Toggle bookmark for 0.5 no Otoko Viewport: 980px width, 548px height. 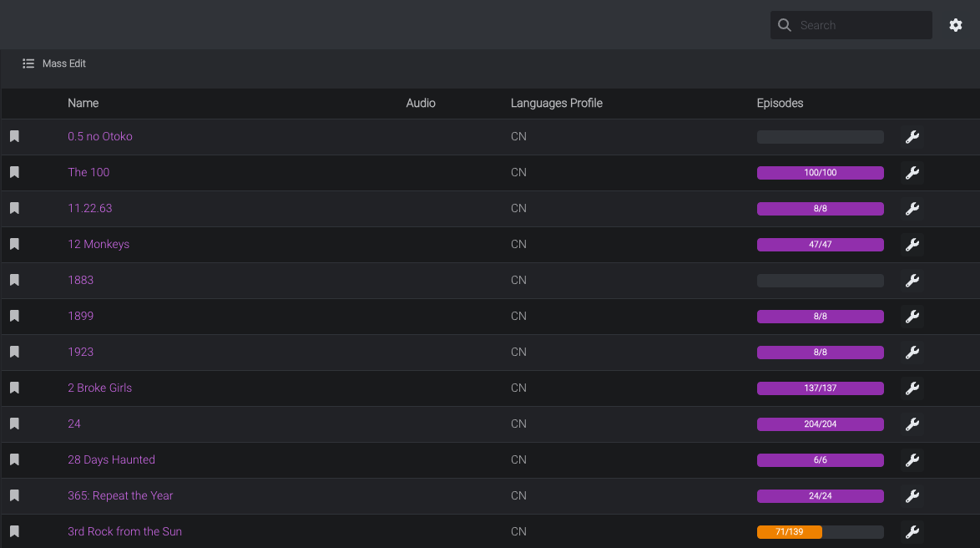pos(14,136)
